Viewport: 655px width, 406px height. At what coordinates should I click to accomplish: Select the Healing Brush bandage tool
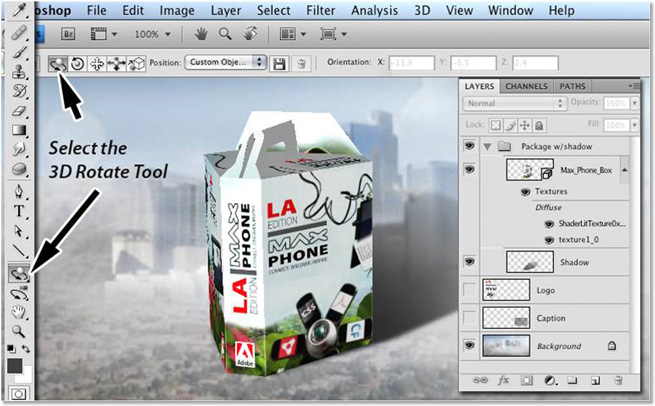click(19, 33)
